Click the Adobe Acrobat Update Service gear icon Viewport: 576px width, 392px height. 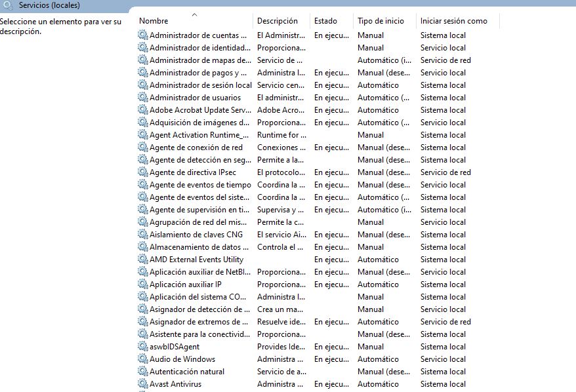point(142,109)
